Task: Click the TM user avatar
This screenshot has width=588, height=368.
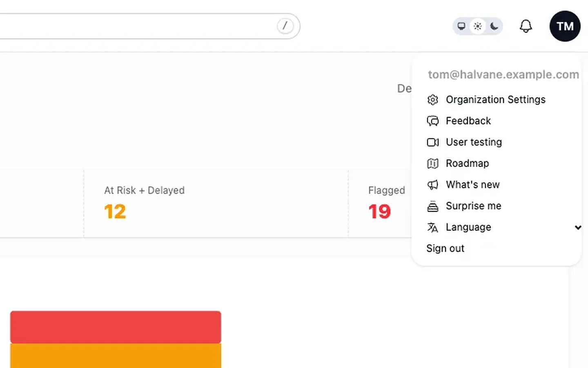Action: [565, 26]
